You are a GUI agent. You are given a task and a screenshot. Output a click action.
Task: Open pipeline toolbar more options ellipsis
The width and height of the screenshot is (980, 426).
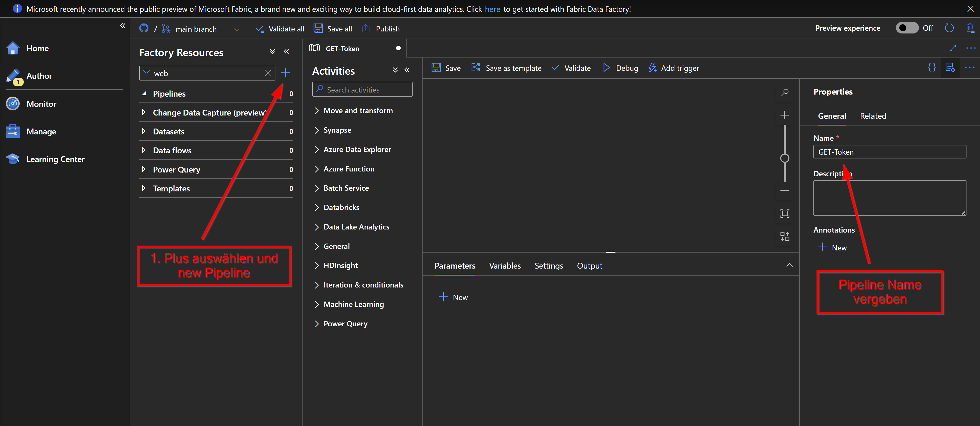pyautogui.click(x=970, y=67)
